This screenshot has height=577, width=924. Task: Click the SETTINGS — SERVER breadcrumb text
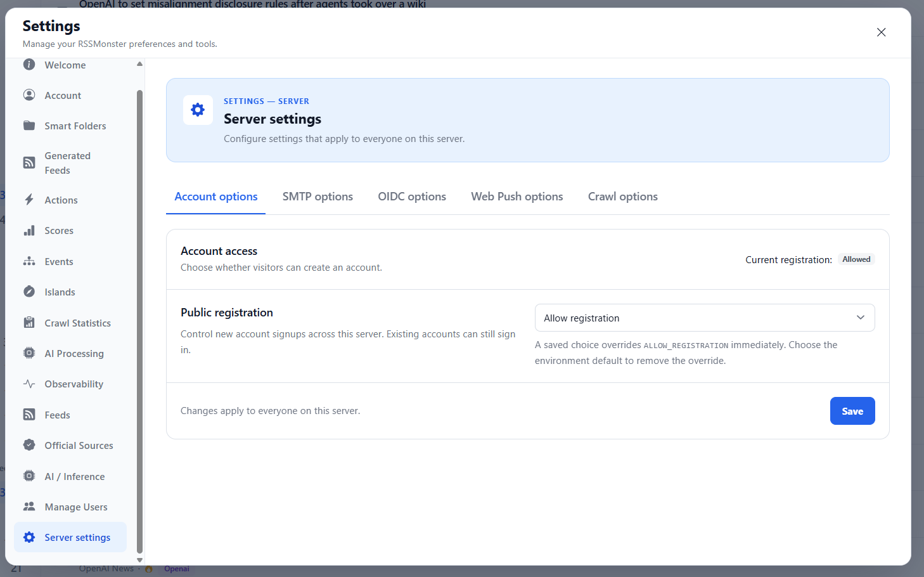266,101
